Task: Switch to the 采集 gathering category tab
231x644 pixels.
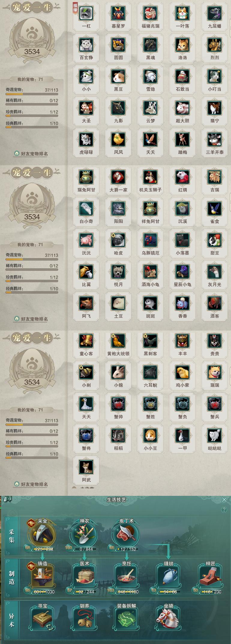Action: [x=11, y=536]
